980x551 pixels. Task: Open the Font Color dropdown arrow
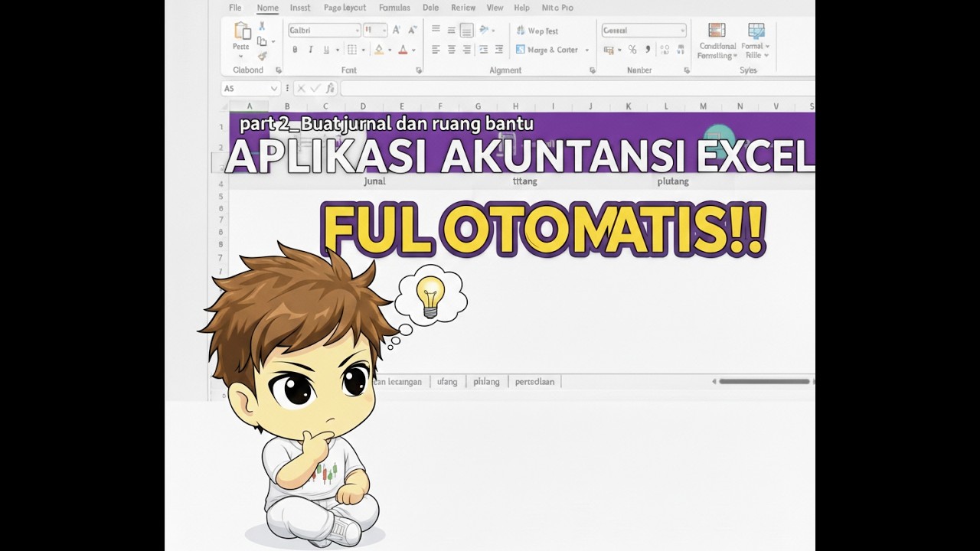tap(413, 51)
